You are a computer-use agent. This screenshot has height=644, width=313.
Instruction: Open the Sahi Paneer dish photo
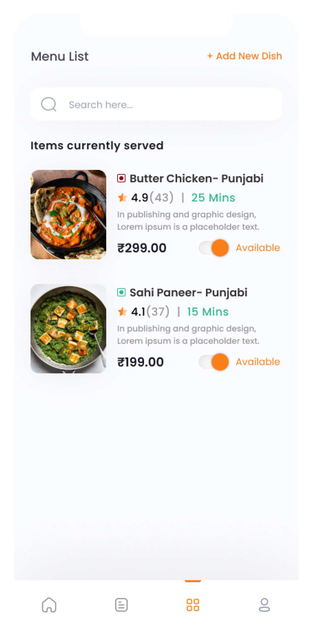[68, 328]
